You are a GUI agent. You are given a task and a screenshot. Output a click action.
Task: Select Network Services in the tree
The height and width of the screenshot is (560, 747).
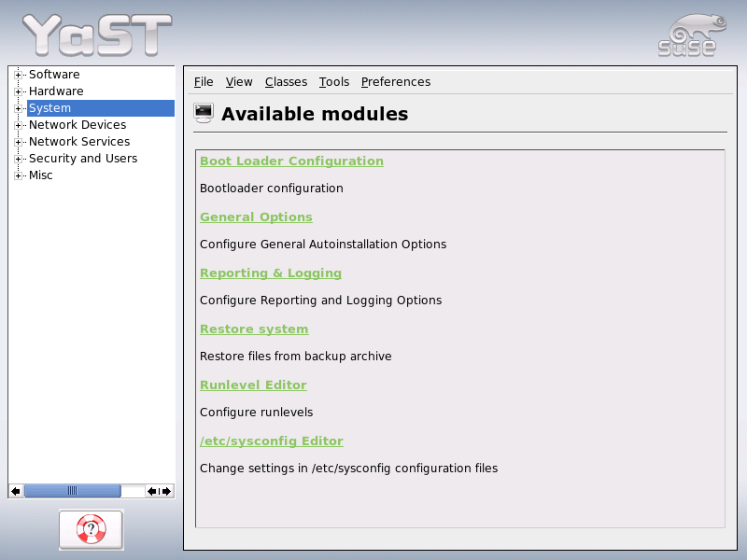(x=79, y=142)
